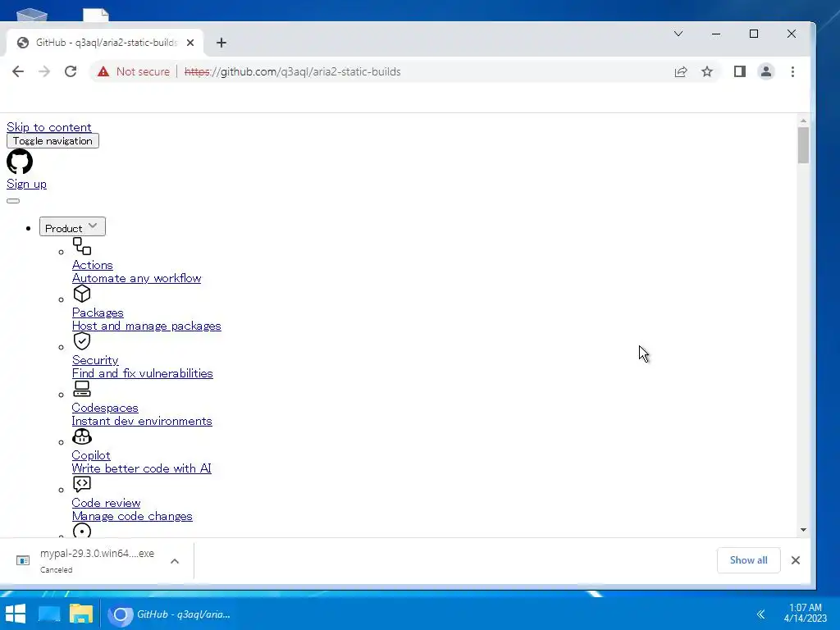Expand options for mypal download item
The image size is (840, 630).
(x=175, y=561)
